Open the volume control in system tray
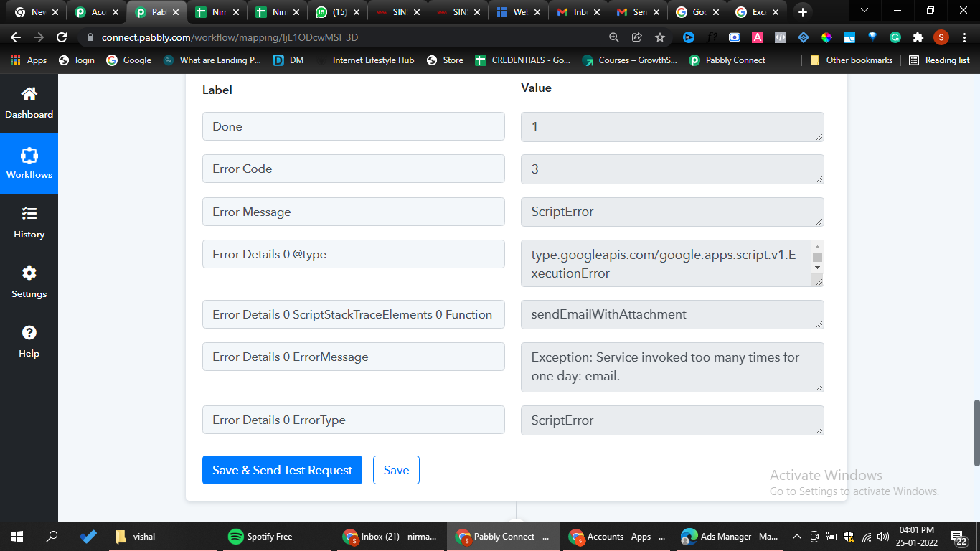 point(883,537)
